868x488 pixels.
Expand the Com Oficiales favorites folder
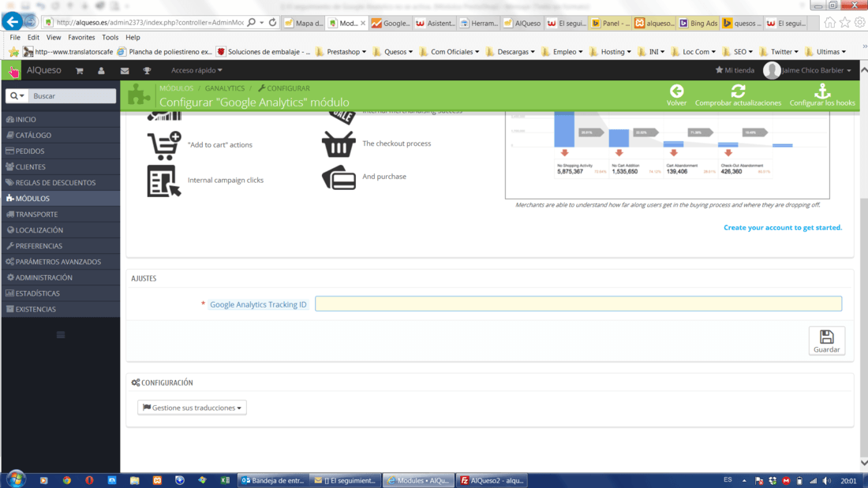(449, 51)
